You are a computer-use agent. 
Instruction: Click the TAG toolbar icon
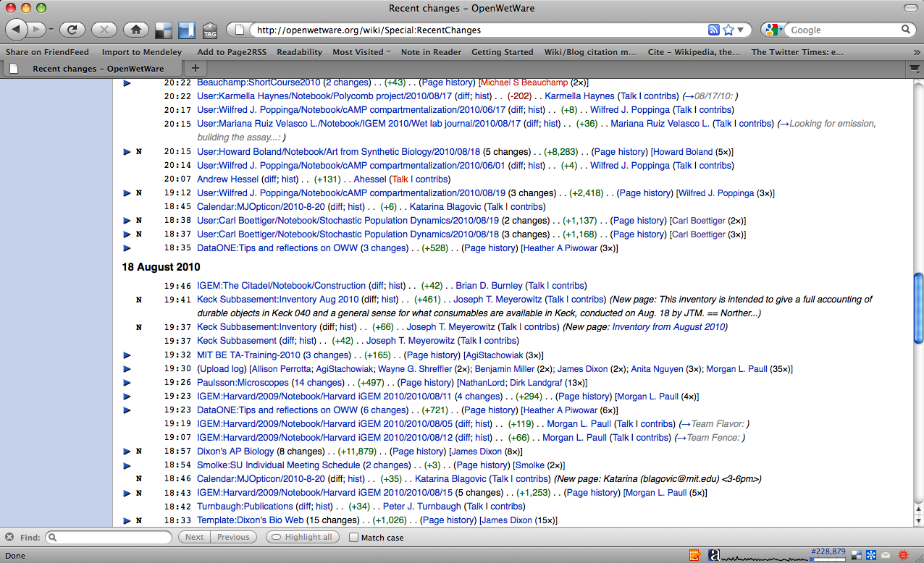click(x=210, y=30)
